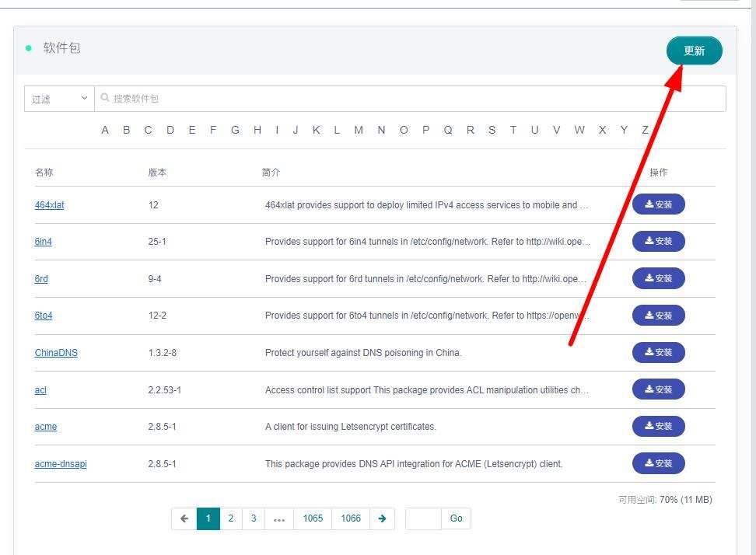Install the 6in4 package
756x555 pixels.
(x=659, y=241)
